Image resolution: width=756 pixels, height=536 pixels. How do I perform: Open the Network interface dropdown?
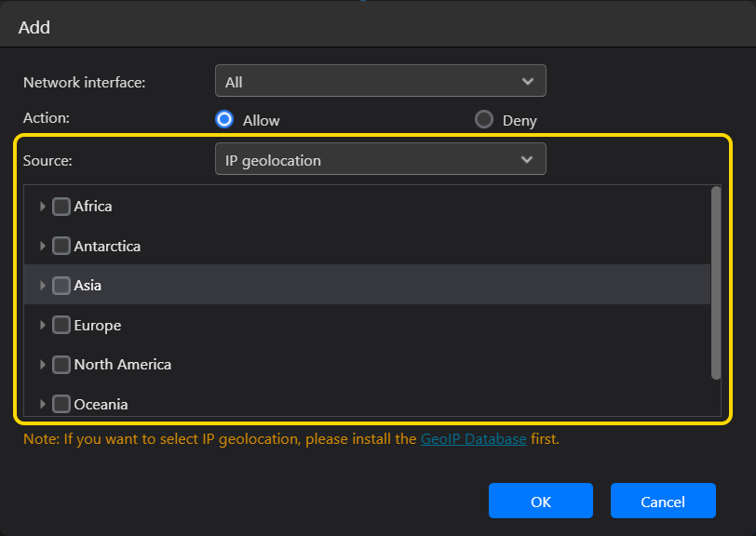click(x=381, y=81)
